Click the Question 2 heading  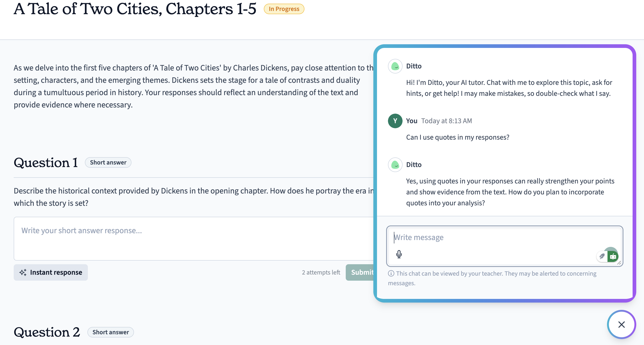click(x=47, y=332)
